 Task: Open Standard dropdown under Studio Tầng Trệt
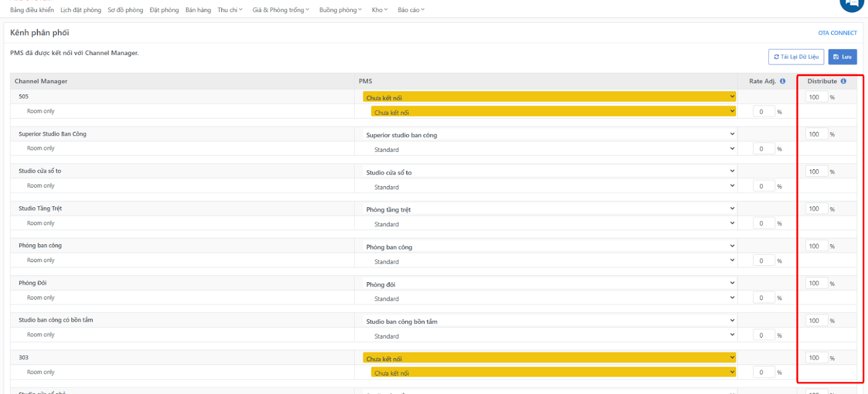pos(553,224)
